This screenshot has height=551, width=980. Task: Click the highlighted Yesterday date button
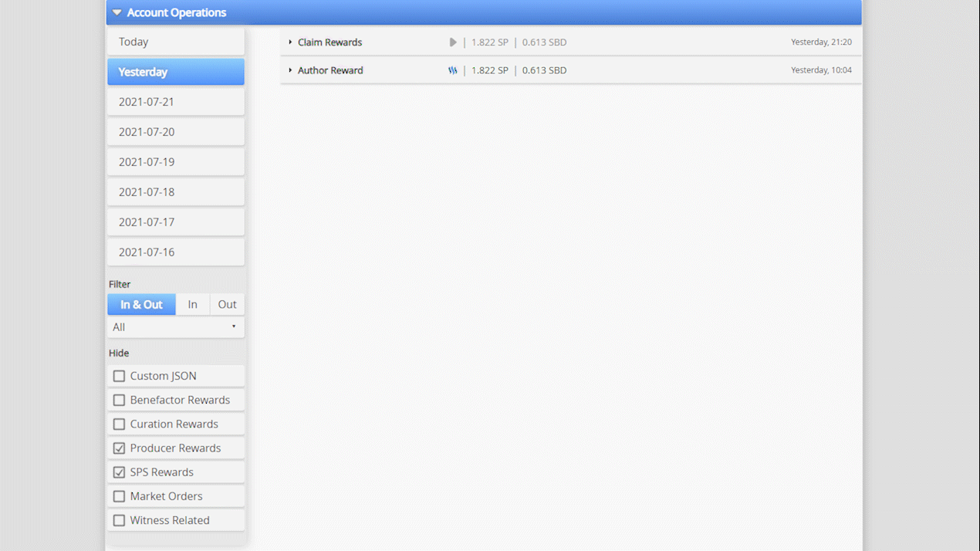[175, 71]
